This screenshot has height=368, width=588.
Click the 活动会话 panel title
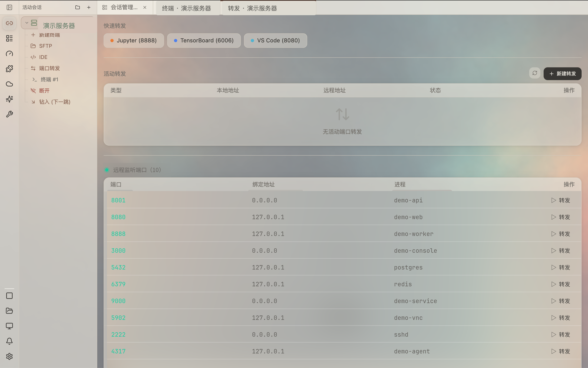(x=32, y=8)
